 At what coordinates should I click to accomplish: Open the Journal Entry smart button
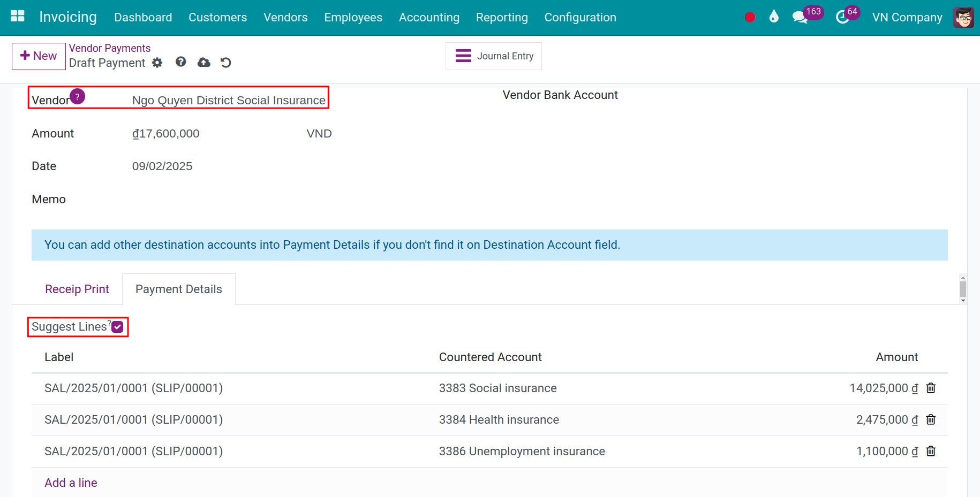(x=494, y=56)
